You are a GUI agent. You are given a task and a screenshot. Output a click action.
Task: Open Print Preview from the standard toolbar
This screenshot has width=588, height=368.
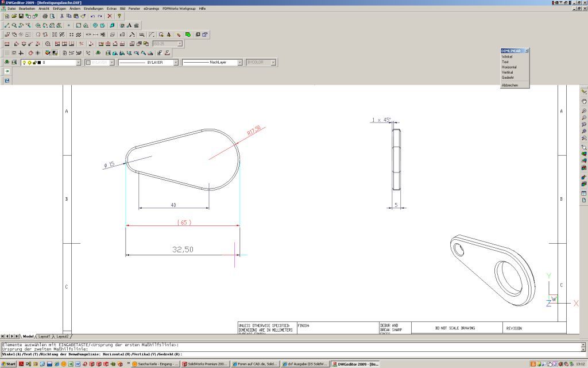(x=52, y=16)
